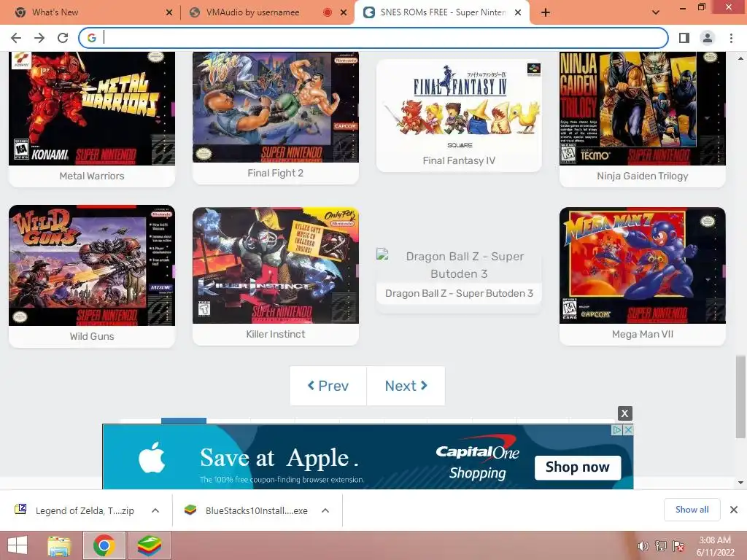This screenshot has width=747, height=560.
Task: Click the Wild Guns title link
Action: [92, 336]
